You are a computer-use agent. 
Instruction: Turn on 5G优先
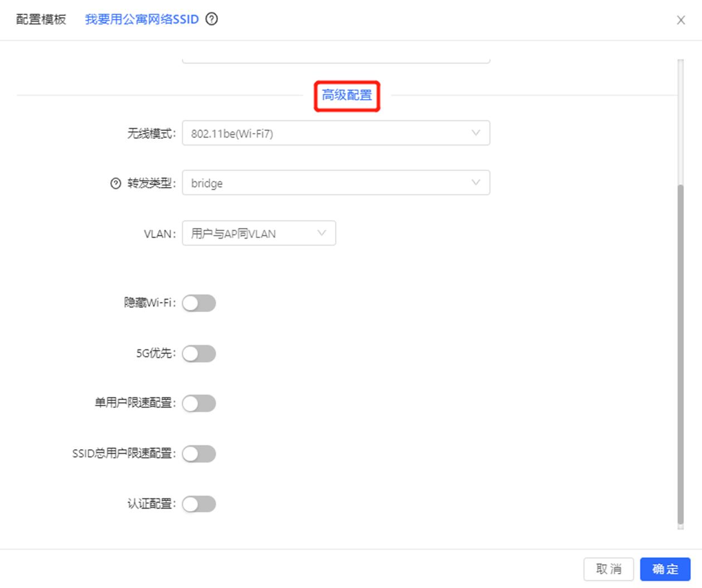(x=199, y=353)
